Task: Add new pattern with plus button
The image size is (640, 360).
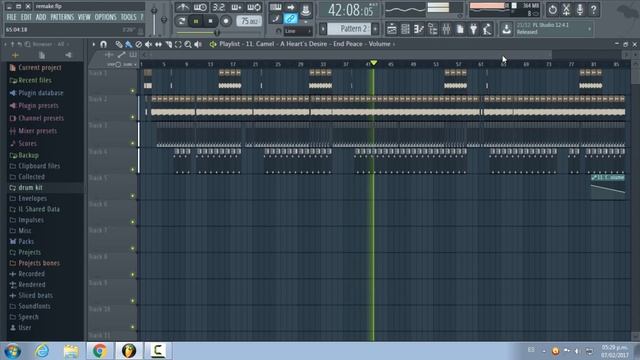Action: point(375,29)
